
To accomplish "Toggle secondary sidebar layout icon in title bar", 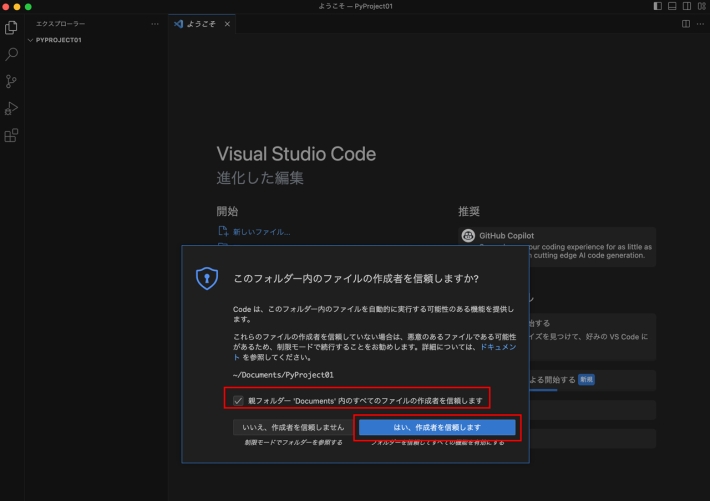I will (687, 6).
